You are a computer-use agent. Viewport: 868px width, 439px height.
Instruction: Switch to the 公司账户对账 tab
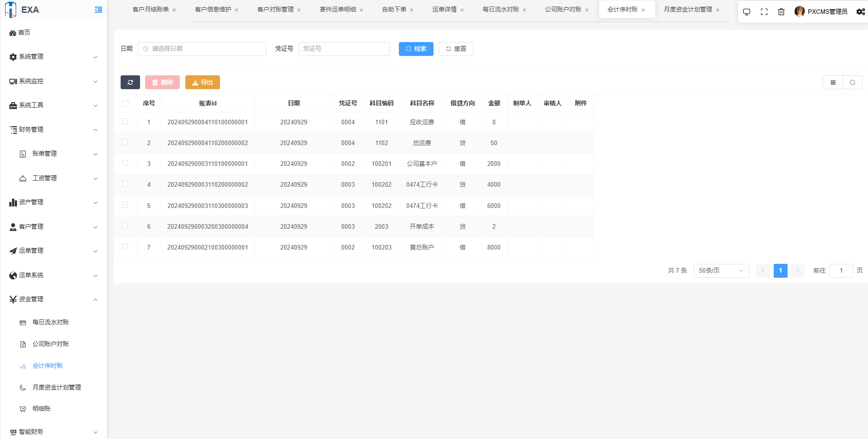click(x=563, y=10)
